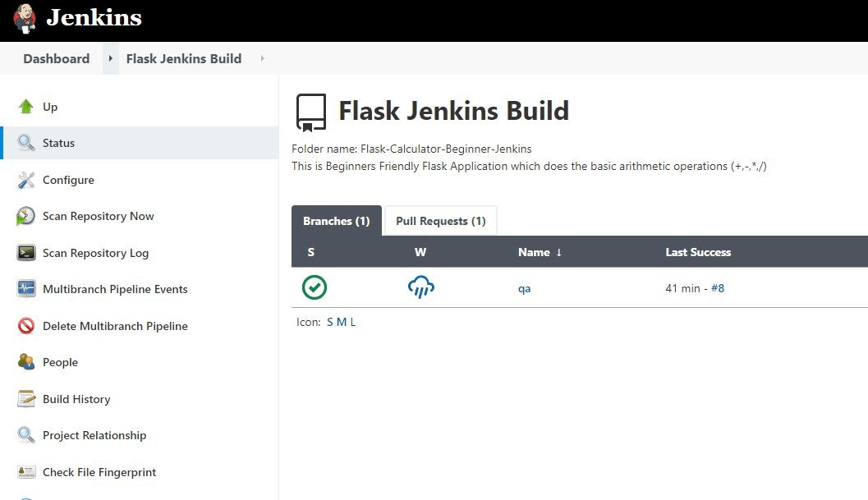This screenshot has width=868, height=500.
Task: Open Project Relationship via its magnifier icon
Action: click(25, 435)
